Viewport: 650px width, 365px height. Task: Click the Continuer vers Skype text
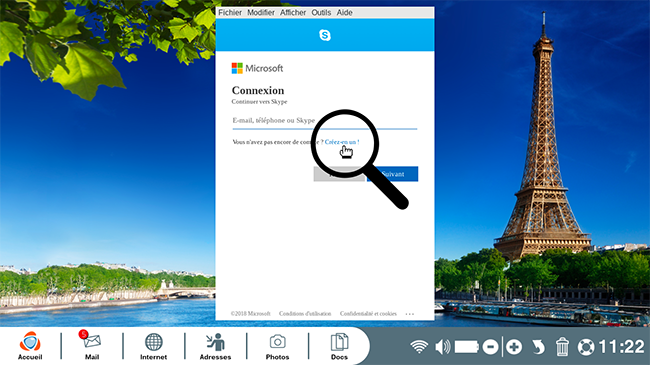260,102
